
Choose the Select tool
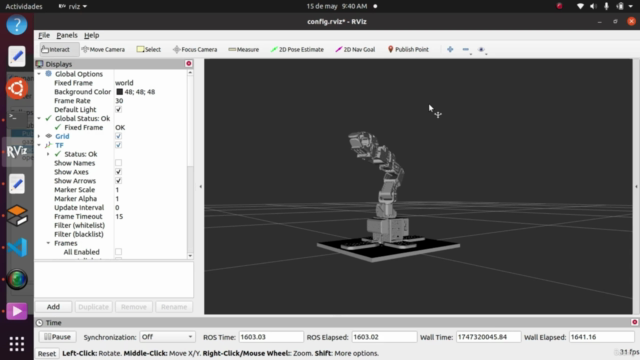[x=149, y=49]
